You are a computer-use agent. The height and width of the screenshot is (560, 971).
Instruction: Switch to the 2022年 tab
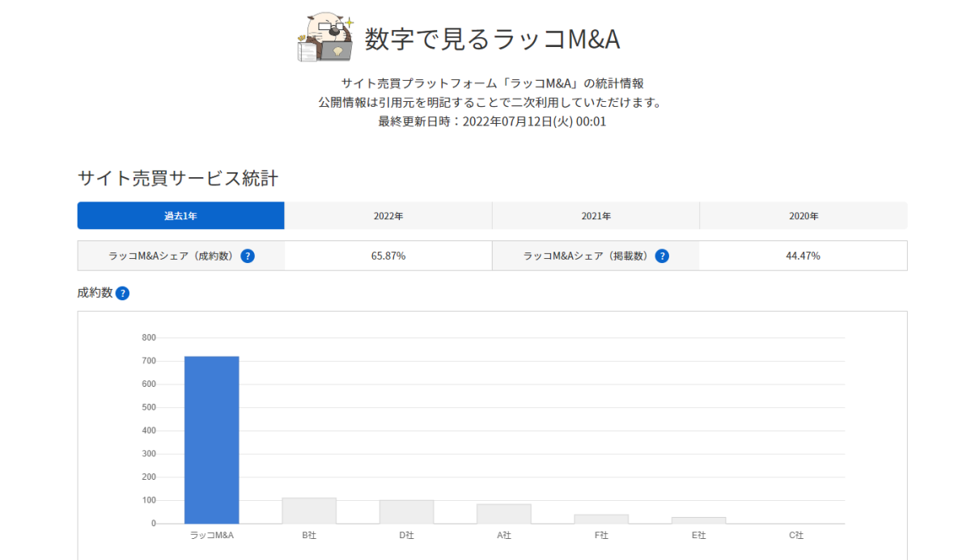388,215
